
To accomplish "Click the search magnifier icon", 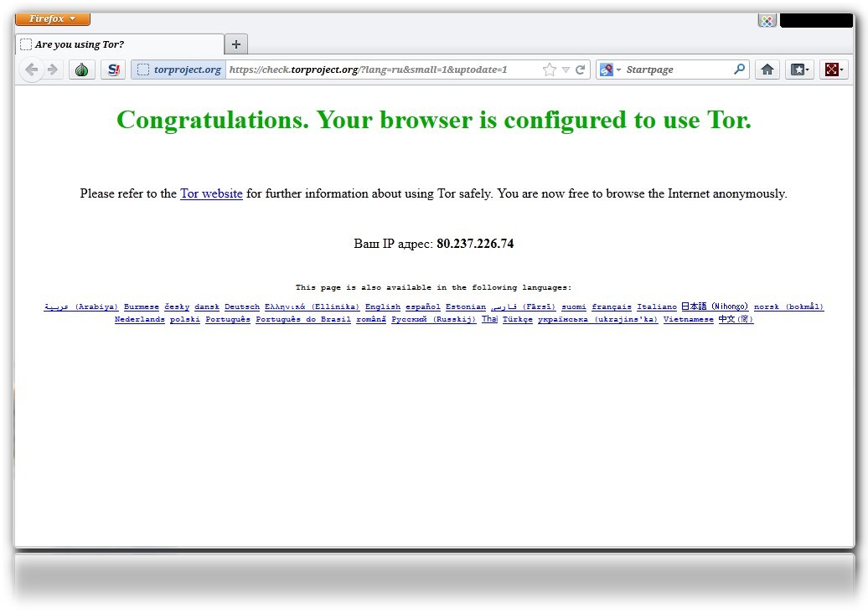I will click(x=739, y=70).
